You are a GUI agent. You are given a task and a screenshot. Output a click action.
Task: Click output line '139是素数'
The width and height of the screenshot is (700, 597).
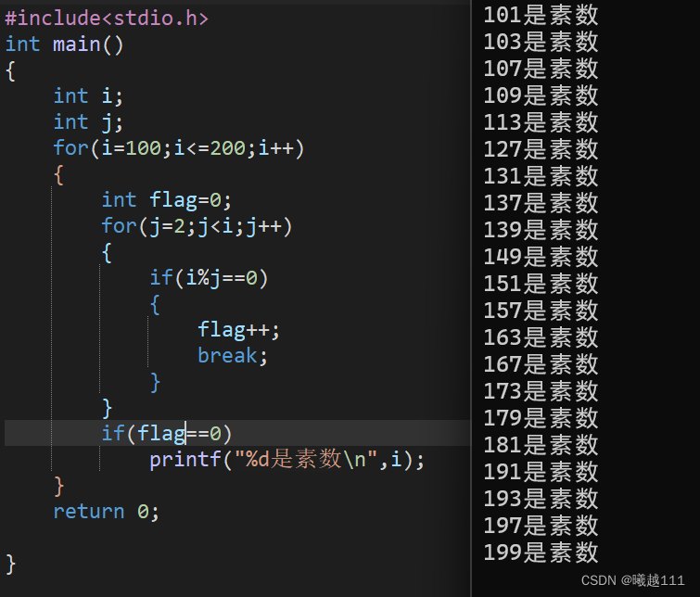[x=541, y=230]
